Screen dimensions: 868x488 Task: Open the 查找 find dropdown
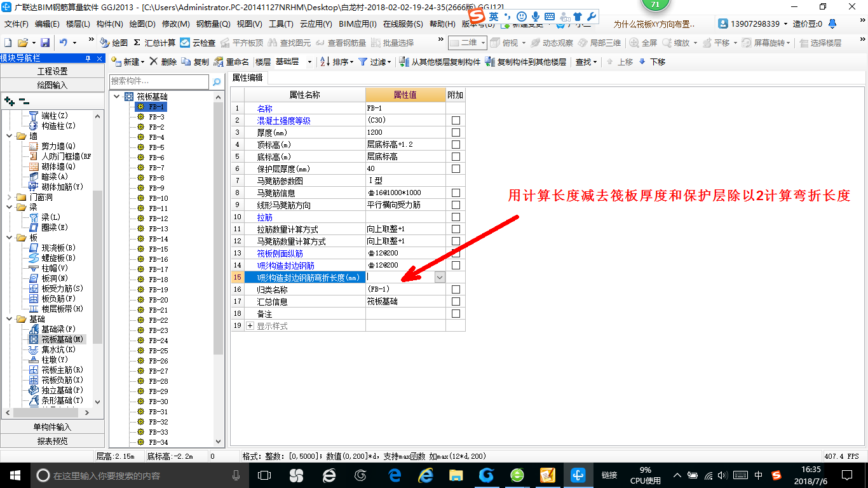click(x=586, y=62)
